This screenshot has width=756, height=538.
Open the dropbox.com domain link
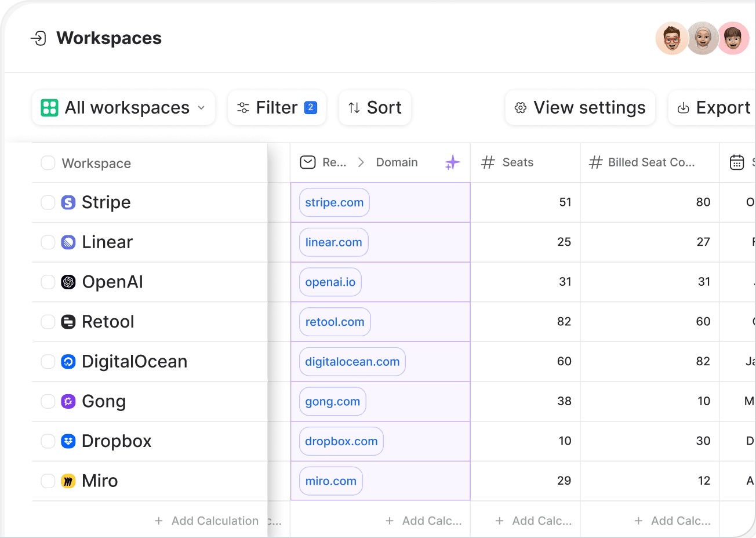(x=341, y=441)
